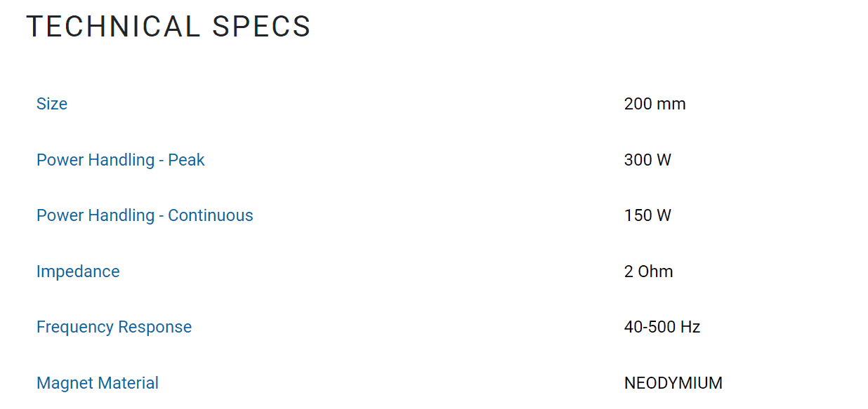This screenshot has width=868, height=409.
Task: Click the 150 W continuous power value
Action: [647, 215]
